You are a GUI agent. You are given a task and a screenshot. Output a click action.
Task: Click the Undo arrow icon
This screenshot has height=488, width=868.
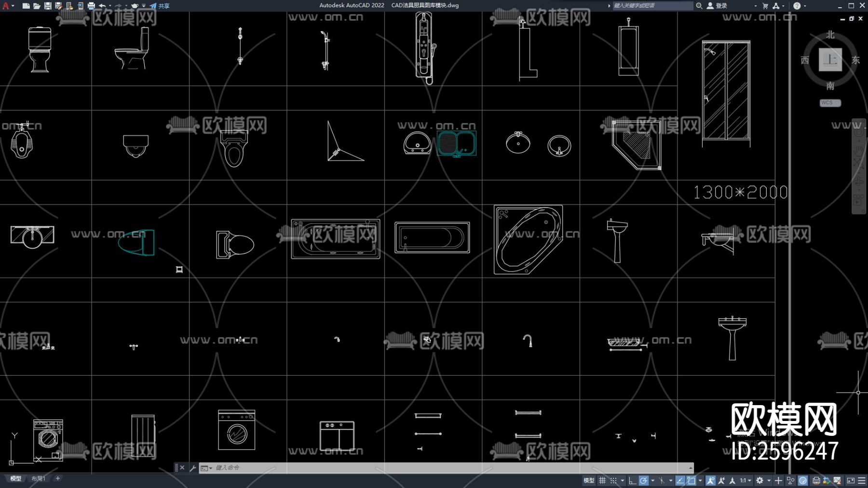tap(103, 6)
